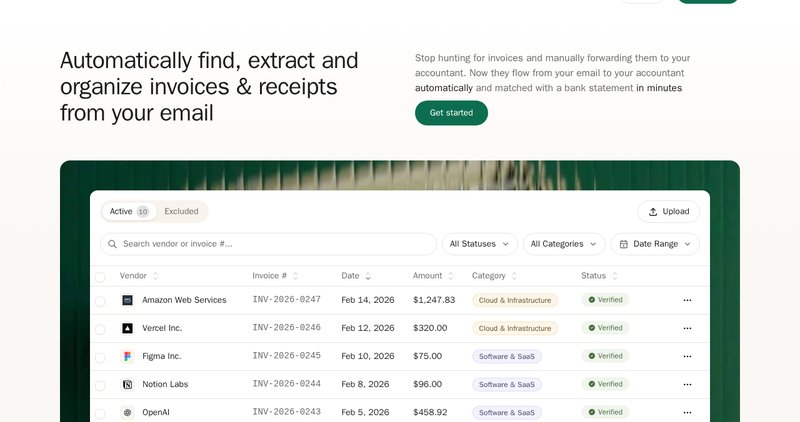
Task: Click the Vercel Inc. triangle logo icon
Action: coord(127,328)
